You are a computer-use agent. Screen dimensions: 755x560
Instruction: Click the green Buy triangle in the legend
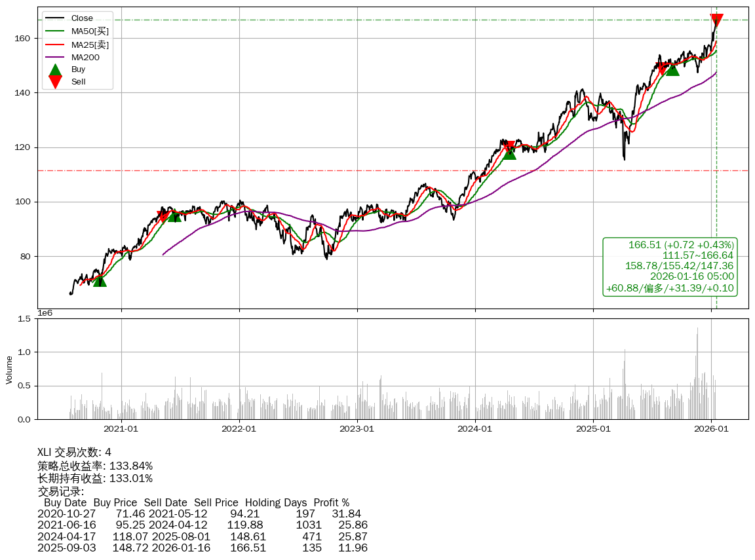click(x=56, y=70)
